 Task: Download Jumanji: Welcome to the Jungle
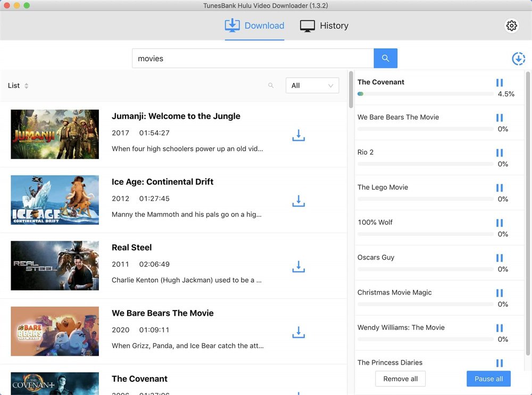click(x=298, y=135)
